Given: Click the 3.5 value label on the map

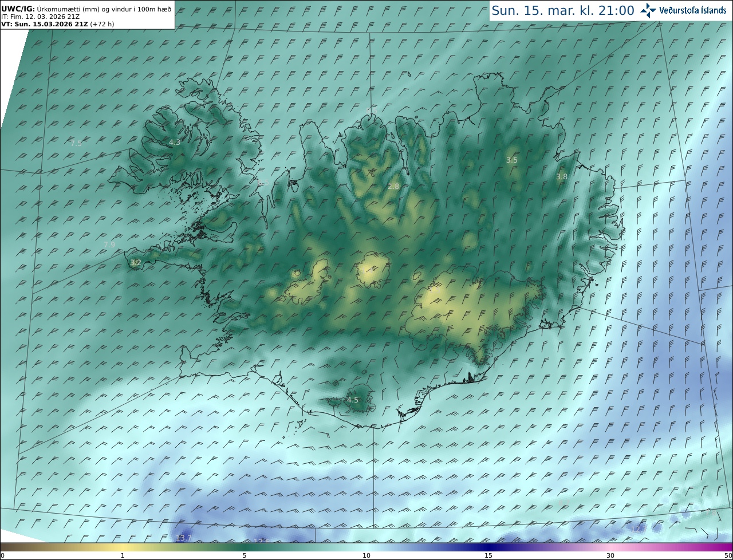Looking at the screenshot, I should (512, 160).
